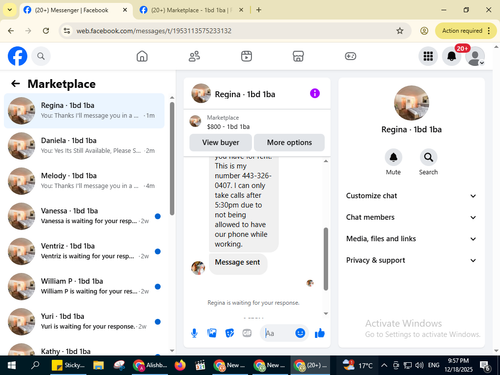Screen dimensions: 500x375
Task: Open account profile avatar menu
Action: 475,56
